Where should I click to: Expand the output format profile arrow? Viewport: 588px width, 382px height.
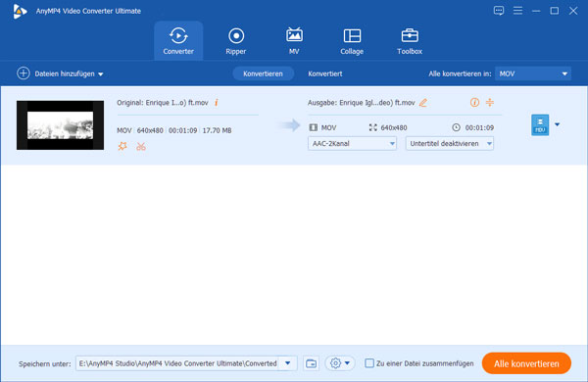tap(558, 124)
